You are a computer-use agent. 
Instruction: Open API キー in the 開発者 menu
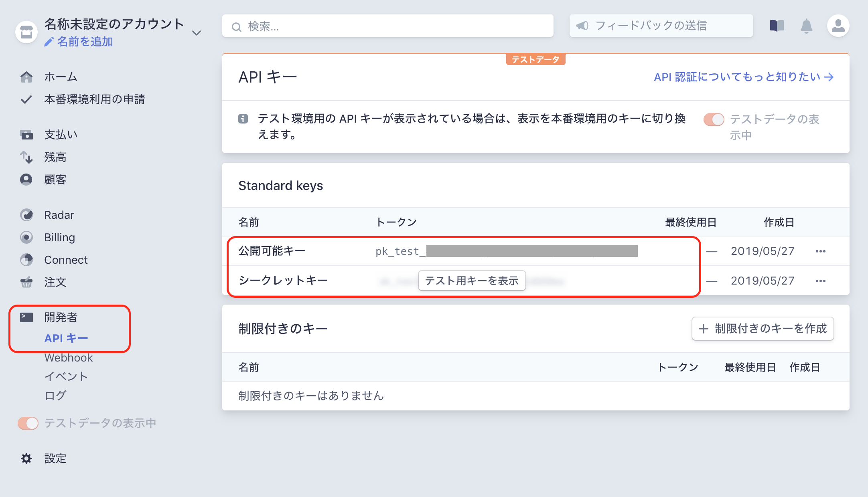[x=66, y=338]
